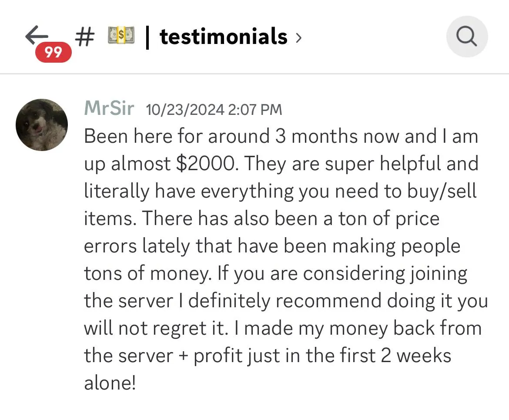509x420 pixels.
Task: Tap the final word "alone!" in message
Action: (x=110, y=383)
